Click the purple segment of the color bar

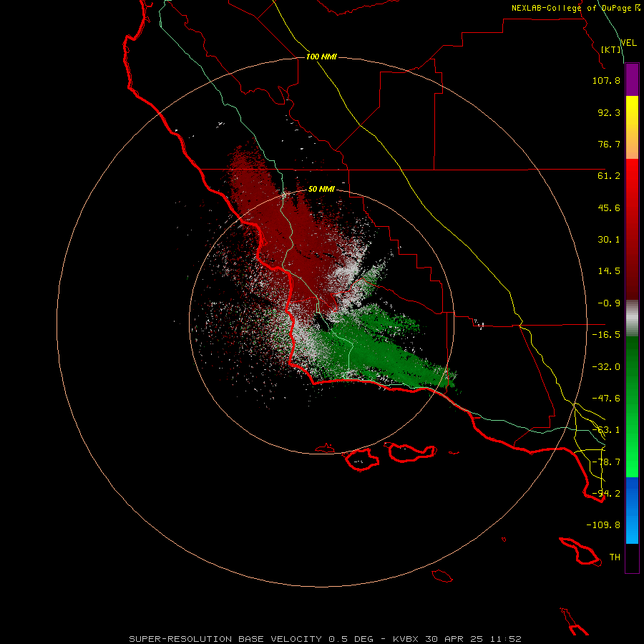coord(632,79)
